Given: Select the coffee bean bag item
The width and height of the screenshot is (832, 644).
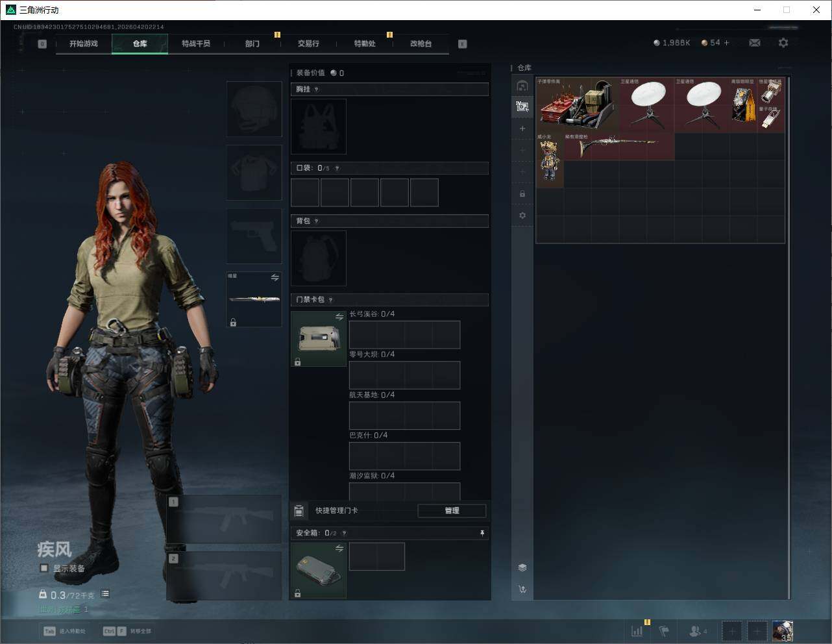Looking at the screenshot, I should [743, 105].
